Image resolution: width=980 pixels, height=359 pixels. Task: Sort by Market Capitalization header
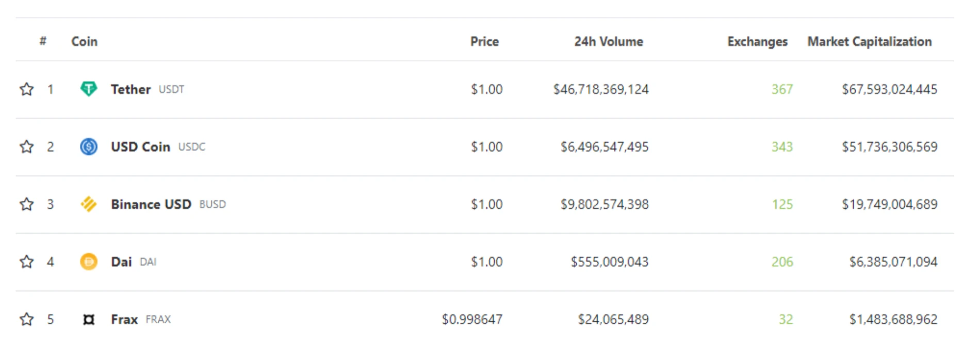(x=869, y=41)
